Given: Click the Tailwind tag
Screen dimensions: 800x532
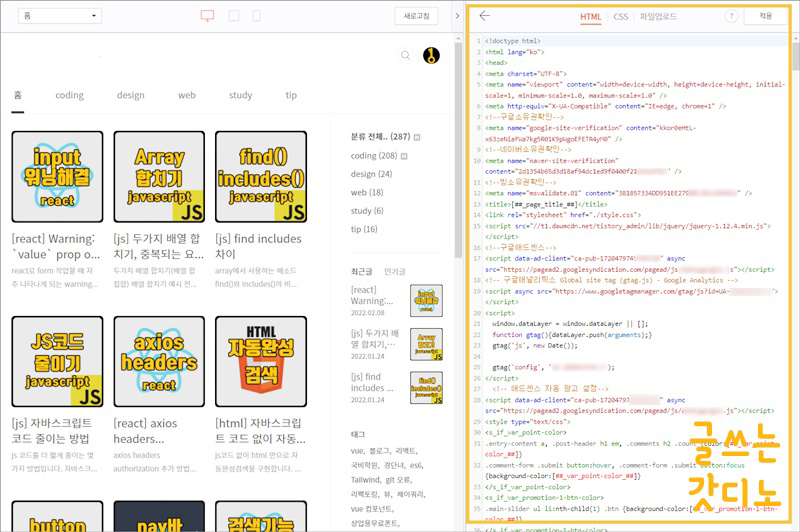Looking at the screenshot, I should [x=366, y=479].
